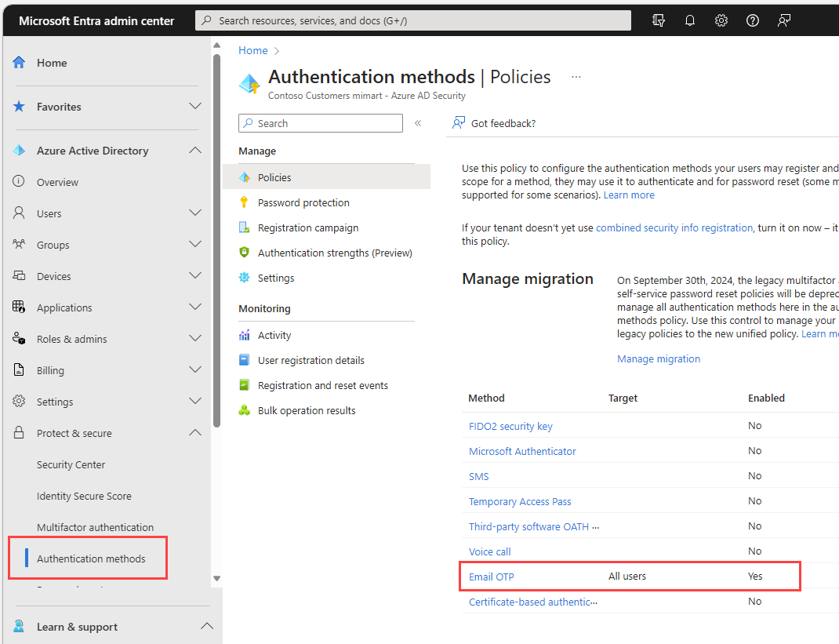The image size is (839, 644).
Task: Expand the Roles & admins chevron
Action: [195, 338]
